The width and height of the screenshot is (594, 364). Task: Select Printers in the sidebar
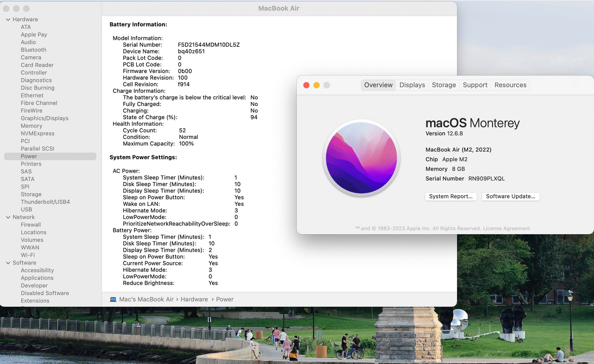tap(31, 164)
